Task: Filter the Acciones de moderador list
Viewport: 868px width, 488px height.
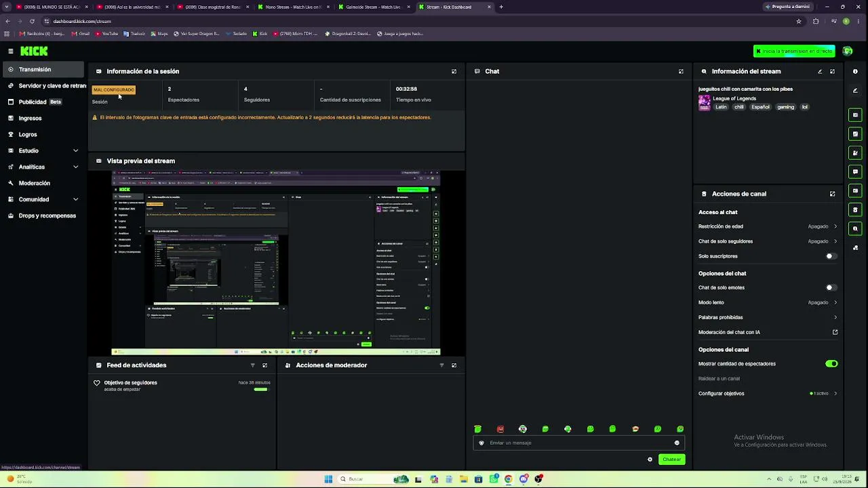Action: pyautogui.click(x=441, y=365)
